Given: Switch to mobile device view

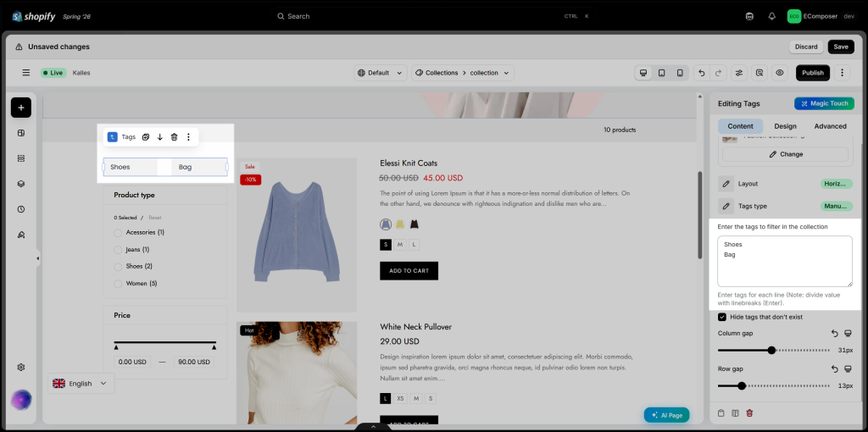Looking at the screenshot, I should tap(680, 73).
